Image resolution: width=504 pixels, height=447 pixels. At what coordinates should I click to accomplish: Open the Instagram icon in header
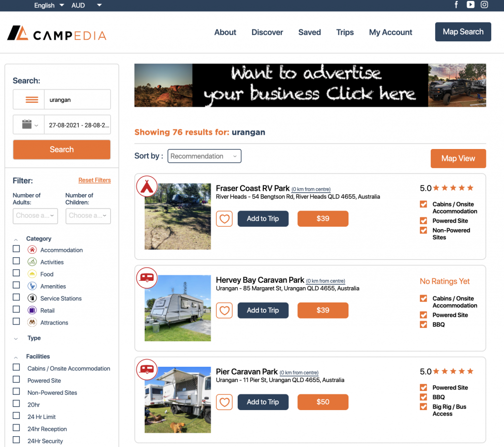click(x=484, y=4)
